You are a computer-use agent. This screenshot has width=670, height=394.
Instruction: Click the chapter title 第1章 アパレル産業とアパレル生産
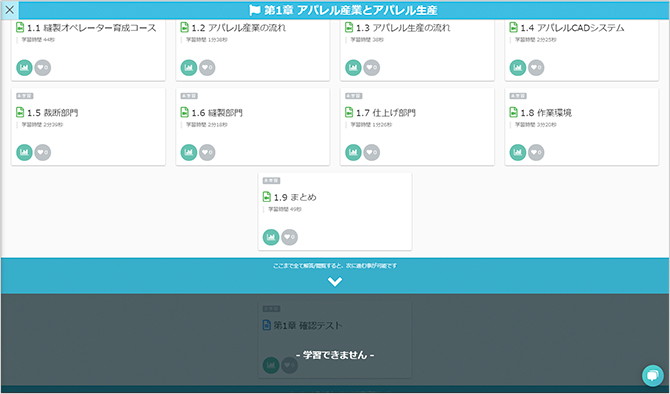(x=350, y=10)
